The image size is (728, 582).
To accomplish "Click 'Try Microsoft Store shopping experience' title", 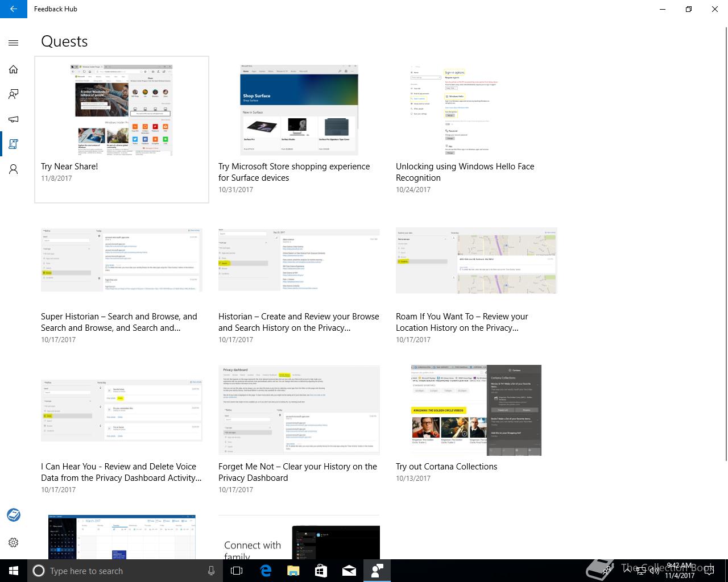I will click(x=294, y=172).
